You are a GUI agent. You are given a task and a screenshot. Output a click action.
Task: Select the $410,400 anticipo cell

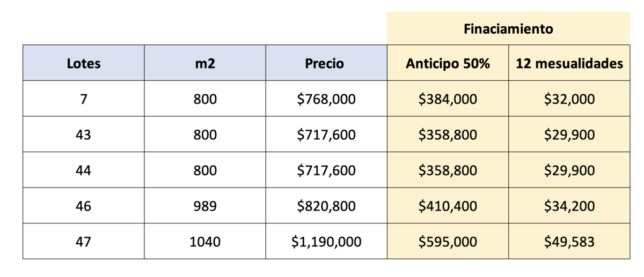pyautogui.click(x=448, y=206)
